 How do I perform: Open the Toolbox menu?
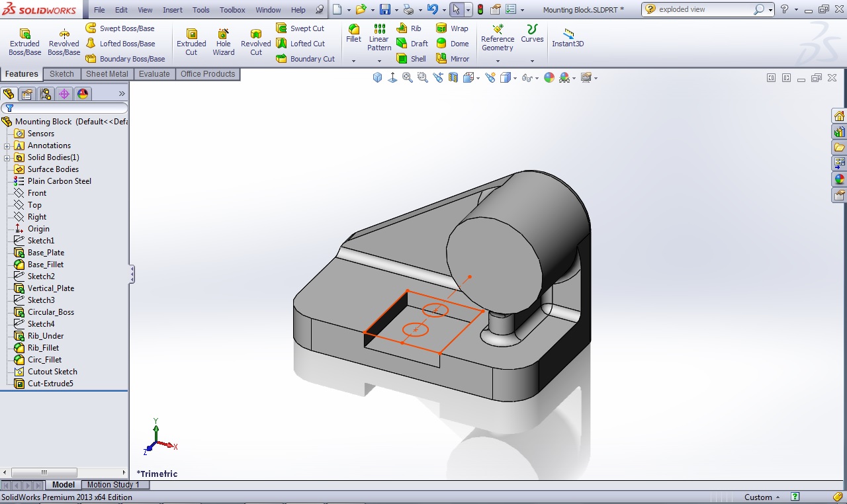232,10
